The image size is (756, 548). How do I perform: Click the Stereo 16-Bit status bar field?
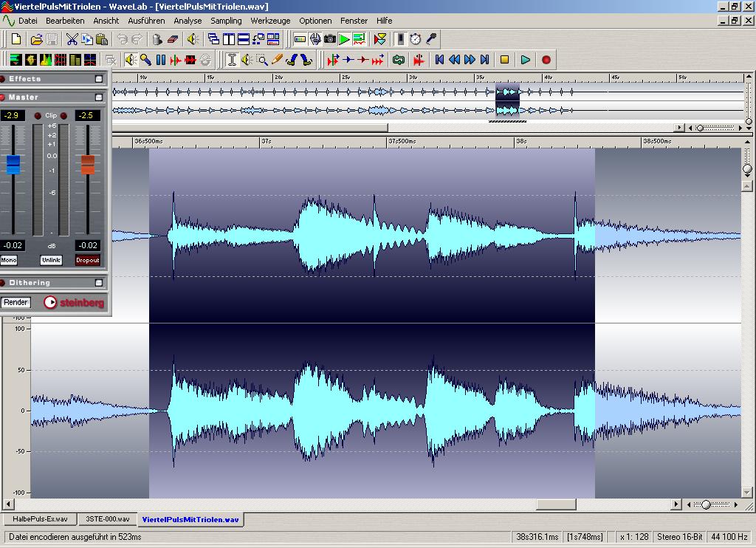pyautogui.click(x=680, y=537)
